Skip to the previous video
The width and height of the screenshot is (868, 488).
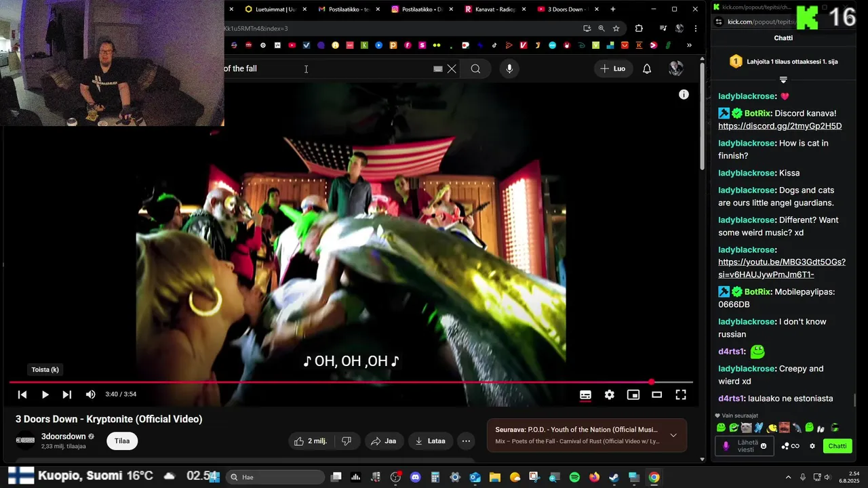pyautogui.click(x=22, y=394)
